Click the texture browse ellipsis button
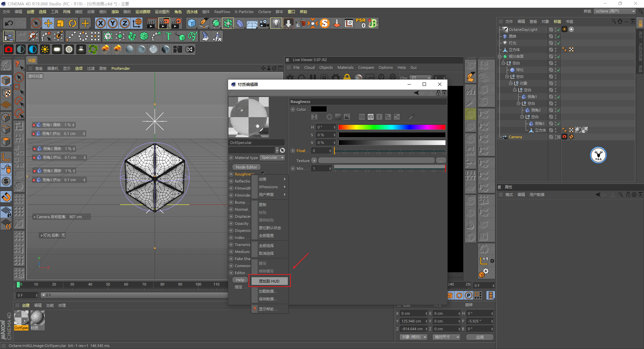The image size is (644, 349). (x=441, y=161)
